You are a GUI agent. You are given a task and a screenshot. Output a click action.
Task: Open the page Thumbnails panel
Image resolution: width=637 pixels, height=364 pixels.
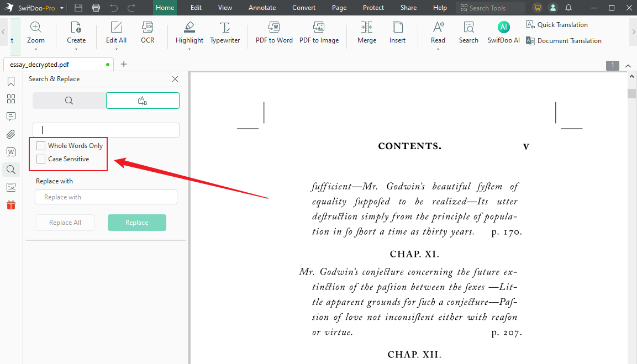(x=10, y=98)
